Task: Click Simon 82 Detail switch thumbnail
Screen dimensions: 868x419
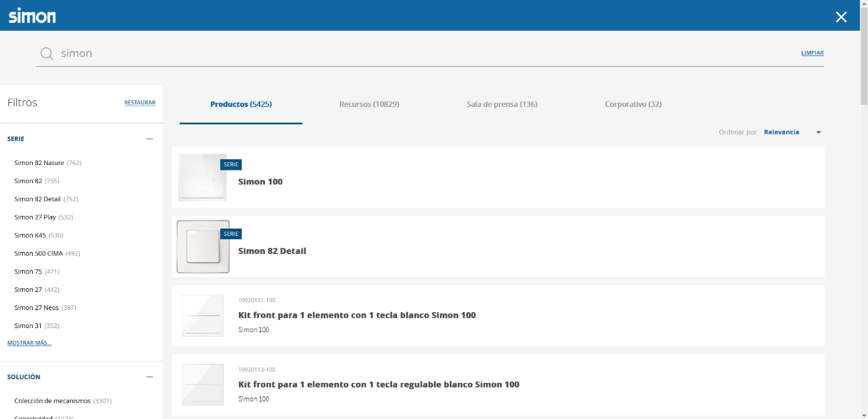Action: 203,247
